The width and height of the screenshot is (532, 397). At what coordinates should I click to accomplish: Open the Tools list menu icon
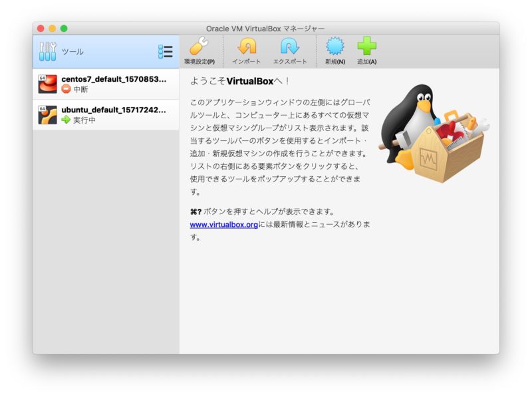165,52
